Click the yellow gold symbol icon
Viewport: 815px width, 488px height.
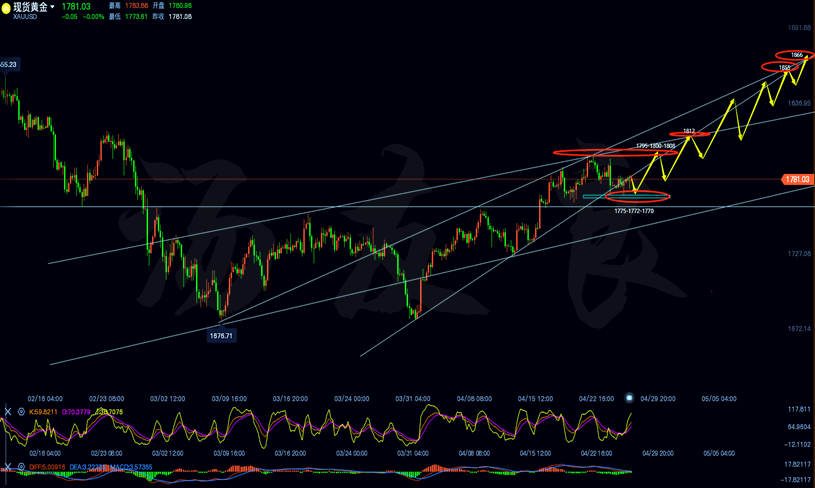point(7,8)
